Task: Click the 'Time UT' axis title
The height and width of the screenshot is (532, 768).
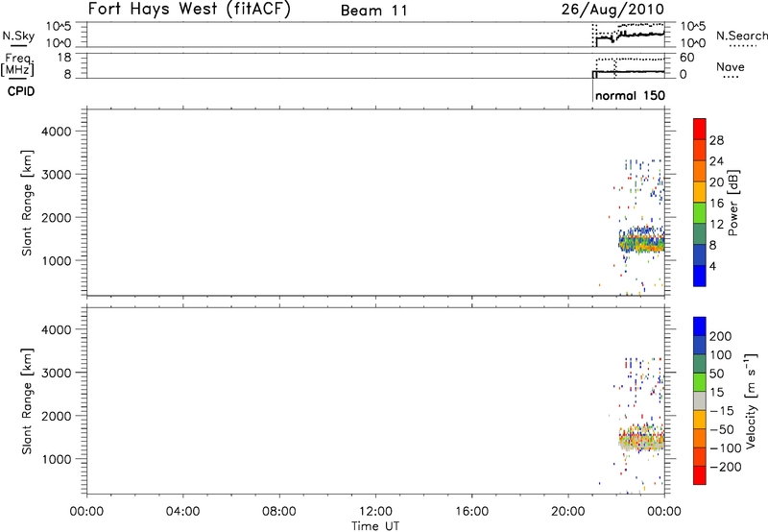Action: [375, 526]
